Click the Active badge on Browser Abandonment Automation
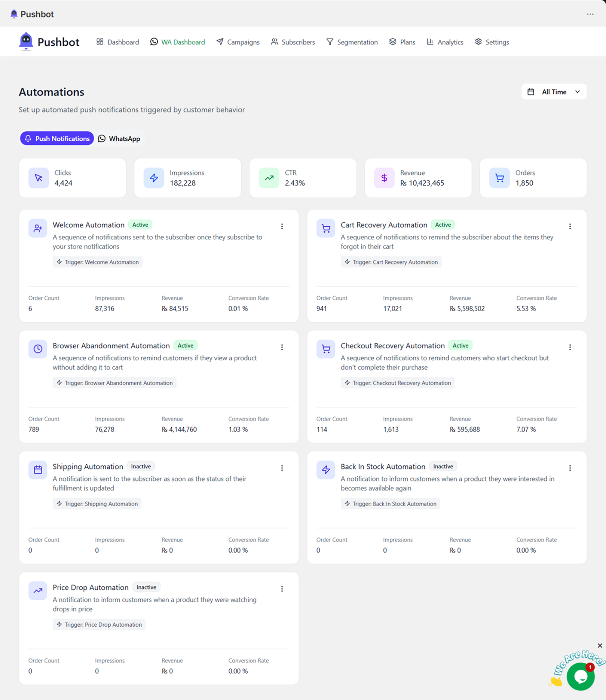The width and height of the screenshot is (606, 700). (x=186, y=346)
